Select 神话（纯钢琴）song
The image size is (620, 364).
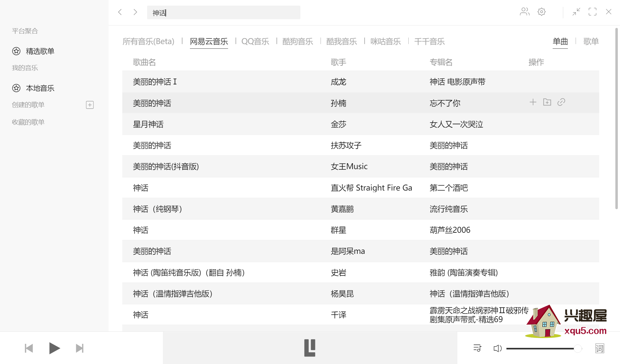tap(157, 209)
